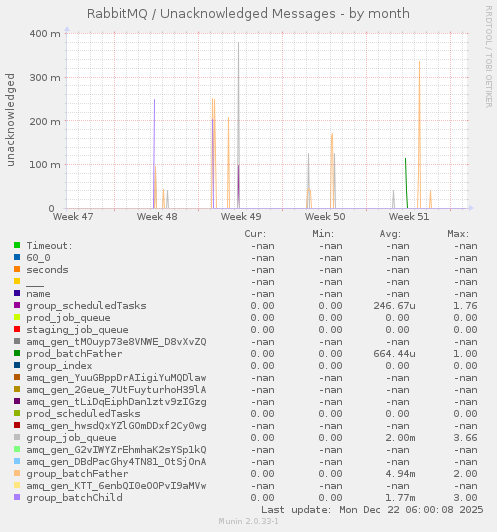
Task: Click the Max: column header
Action: pos(458,234)
